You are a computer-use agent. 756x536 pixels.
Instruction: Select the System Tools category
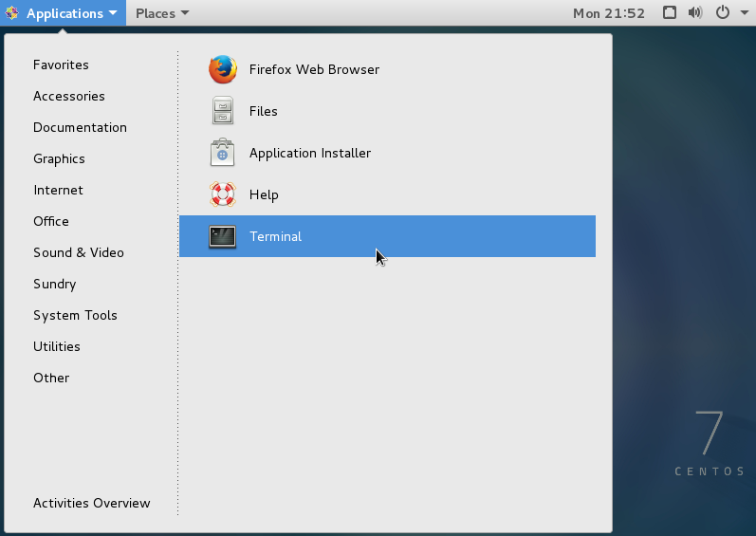click(75, 315)
